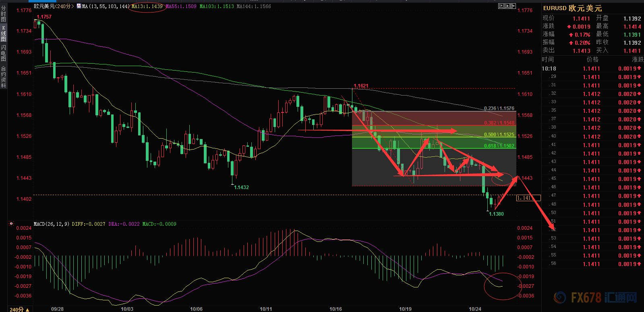Click the 卖出 price 1.1413
644x312 pixels.
click(x=582, y=51)
